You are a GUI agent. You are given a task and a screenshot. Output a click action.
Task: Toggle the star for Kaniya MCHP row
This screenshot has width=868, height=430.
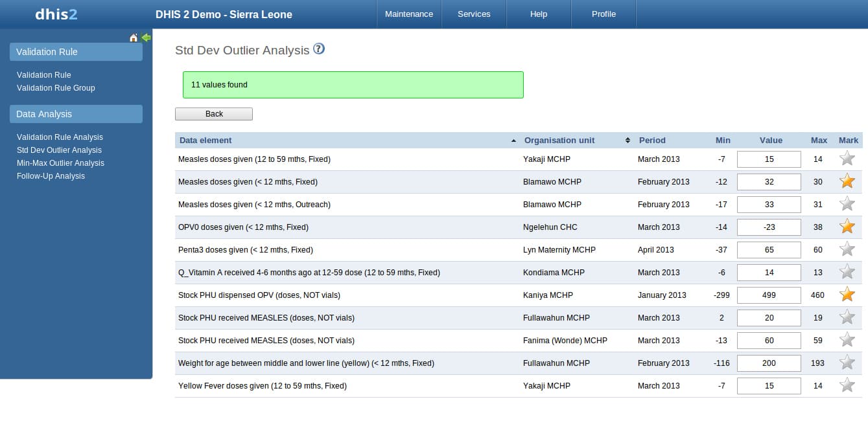tap(847, 295)
